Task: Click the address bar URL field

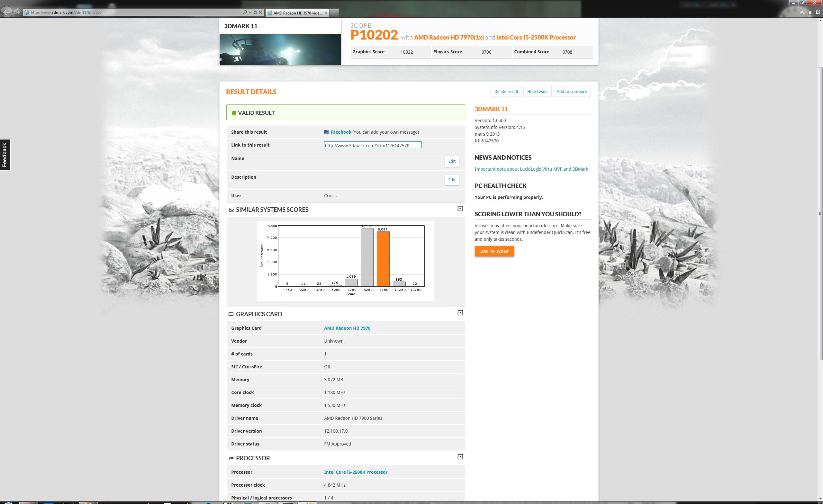Action: (x=134, y=12)
